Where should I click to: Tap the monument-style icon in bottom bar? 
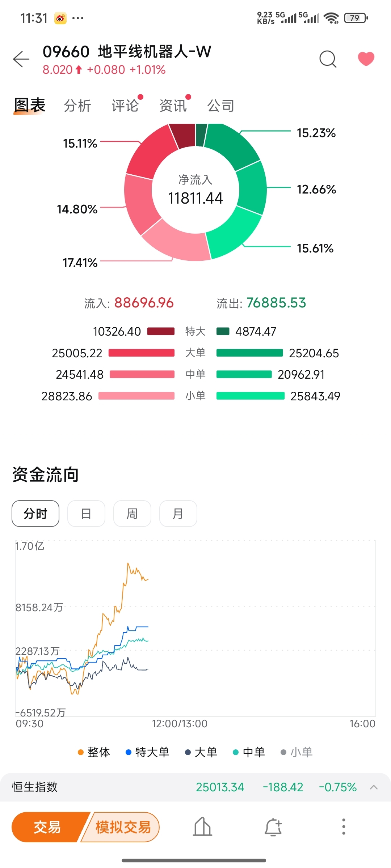click(x=202, y=827)
